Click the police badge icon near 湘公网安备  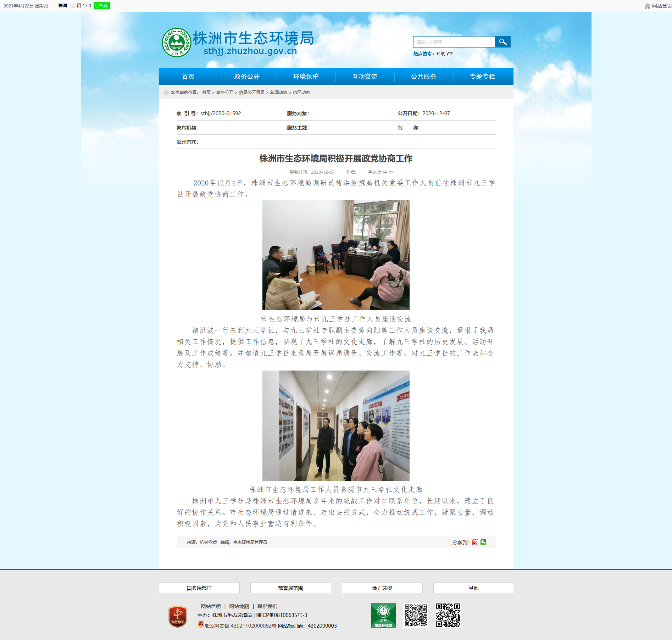click(x=201, y=624)
